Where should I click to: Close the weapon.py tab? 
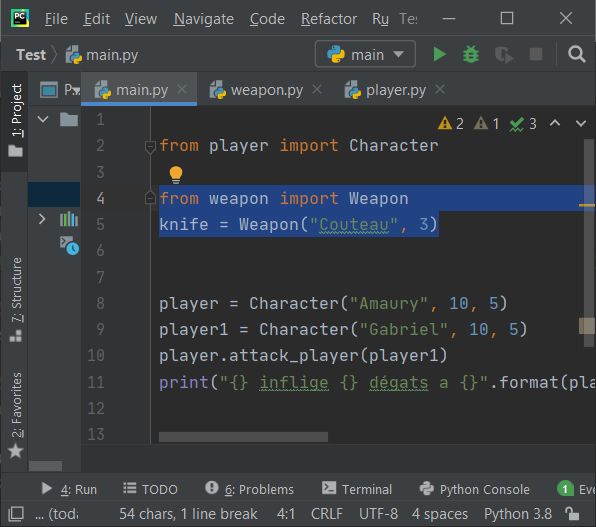(317, 89)
